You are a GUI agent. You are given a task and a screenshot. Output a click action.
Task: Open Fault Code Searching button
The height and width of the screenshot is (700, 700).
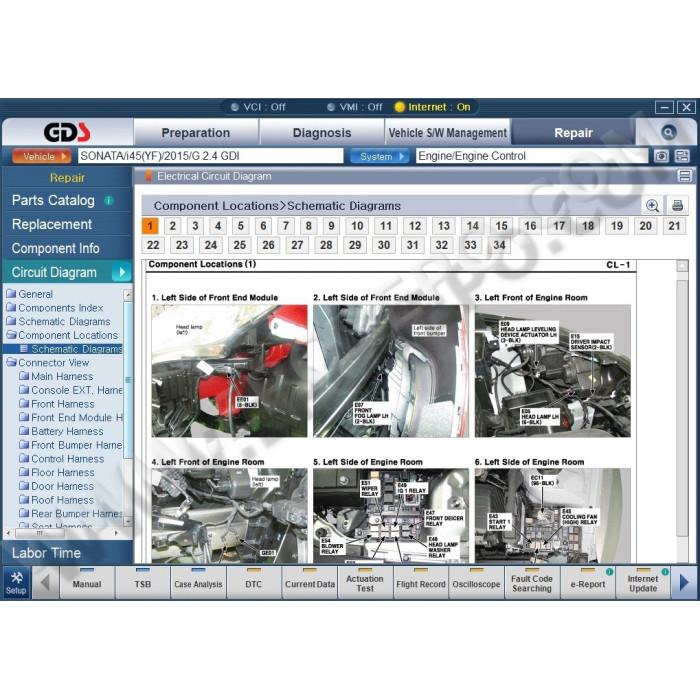(532, 582)
